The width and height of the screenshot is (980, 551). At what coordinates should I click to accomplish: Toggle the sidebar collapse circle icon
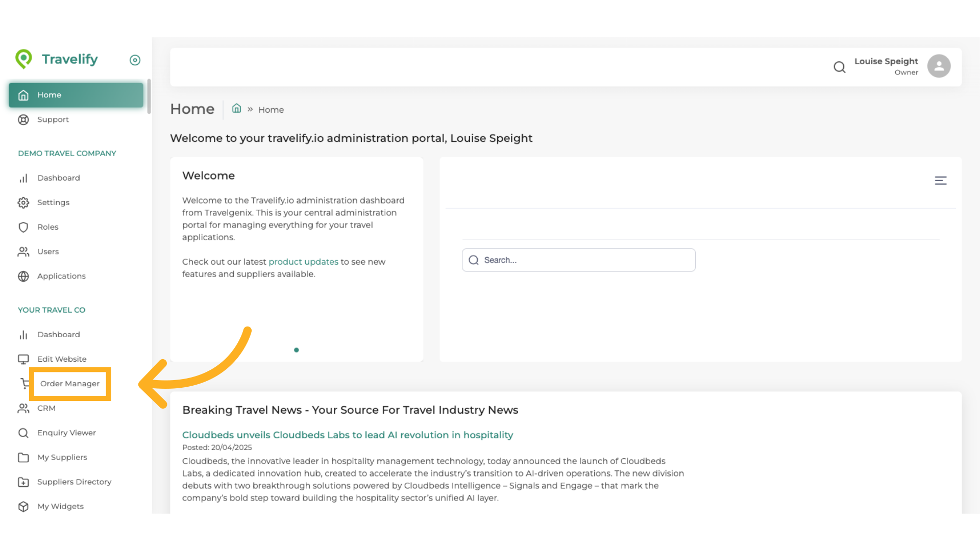[x=135, y=60]
